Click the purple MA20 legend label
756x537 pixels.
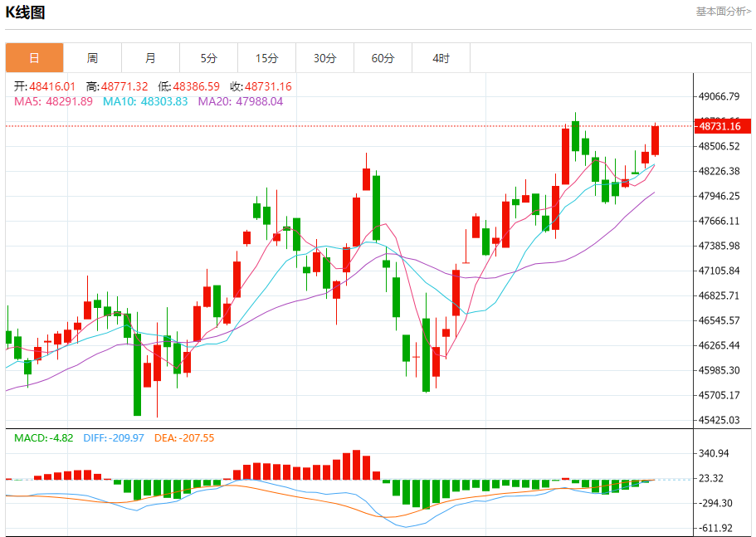pyautogui.click(x=240, y=101)
